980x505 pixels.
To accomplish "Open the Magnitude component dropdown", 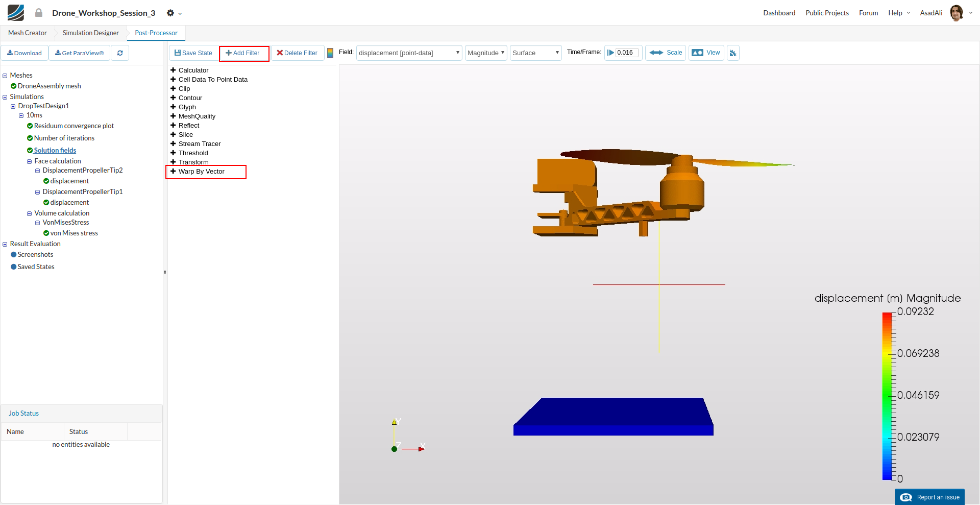I will tap(486, 53).
